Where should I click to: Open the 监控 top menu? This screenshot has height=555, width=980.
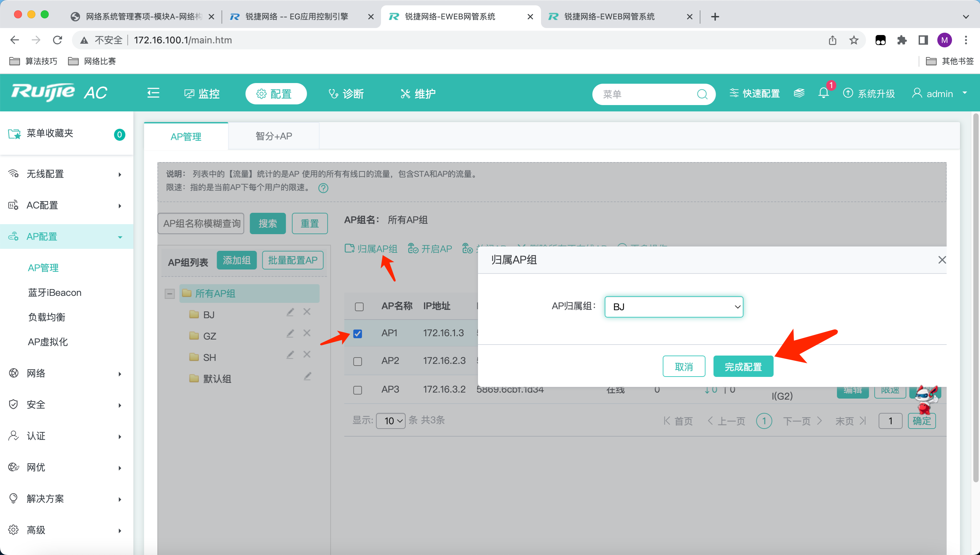point(202,94)
